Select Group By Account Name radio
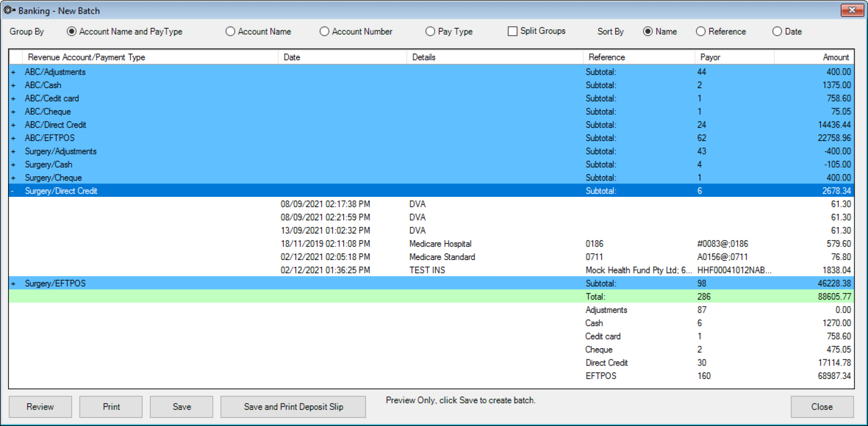 230,32
